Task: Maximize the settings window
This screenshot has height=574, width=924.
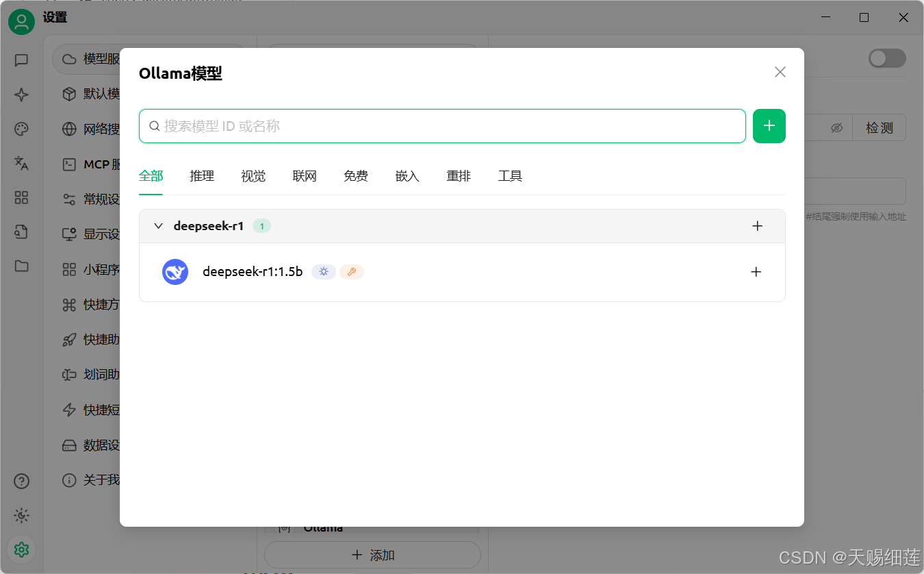Action: pyautogui.click(x=864, y=18)
